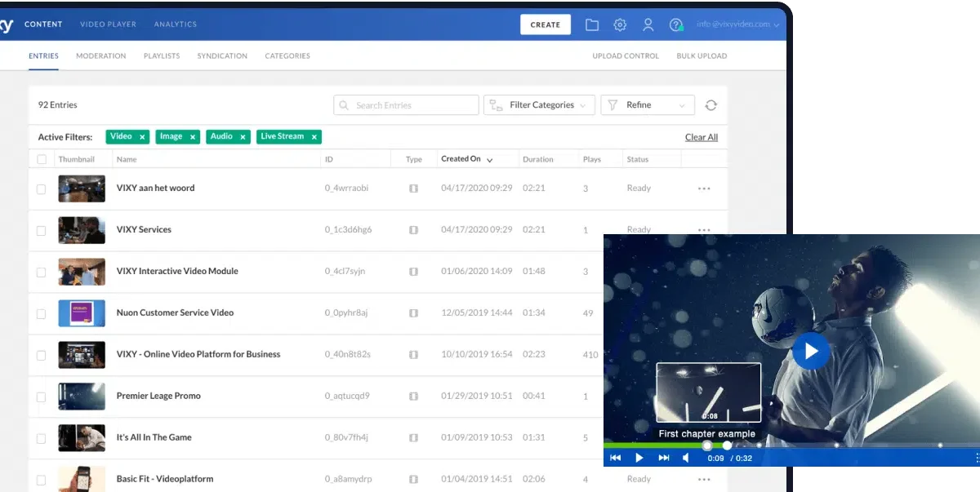
Task: Switch to the Content tab
Action: pos(43,24)
